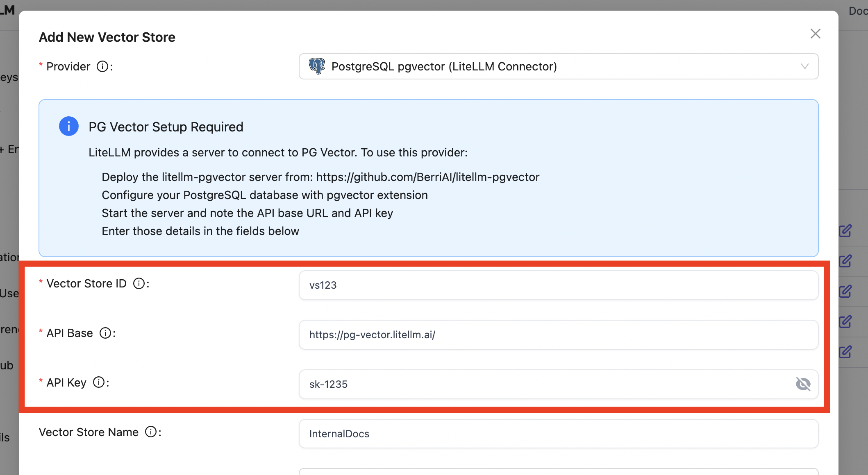Select the Vector Store Name field
Screen dimensions: 868x475
click(558, 434)
